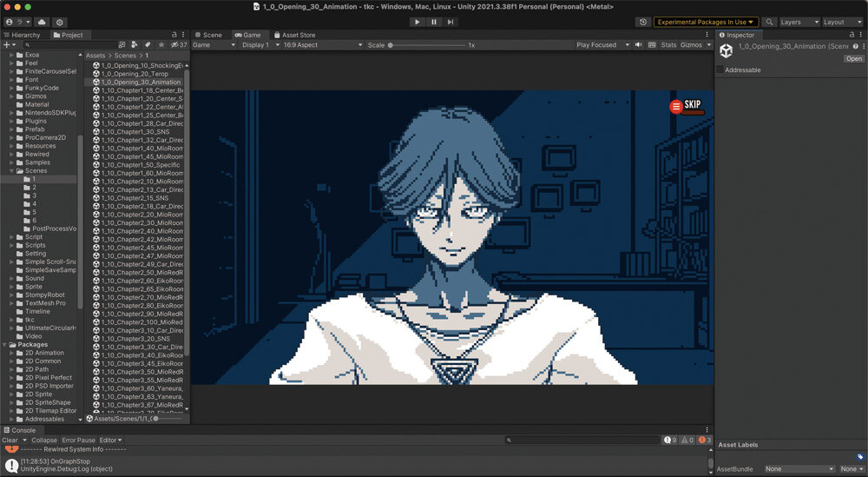Toggle the Stats overlay
Image resolution: width=868 pixels, height=477 pixels.
tap(668, 45)
